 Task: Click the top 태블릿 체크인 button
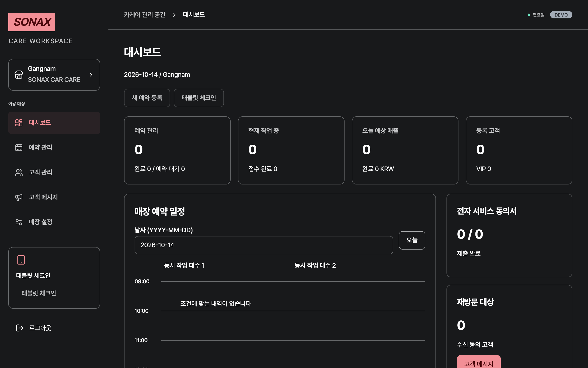pos(199,98)
